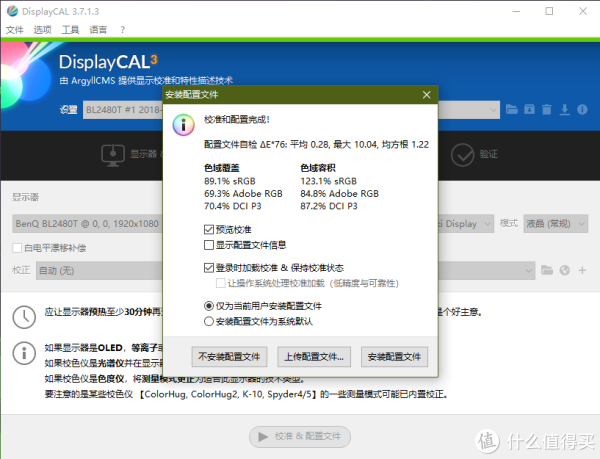
Task: Click the plus icon to add correction
Action: (x=582, y=270)
